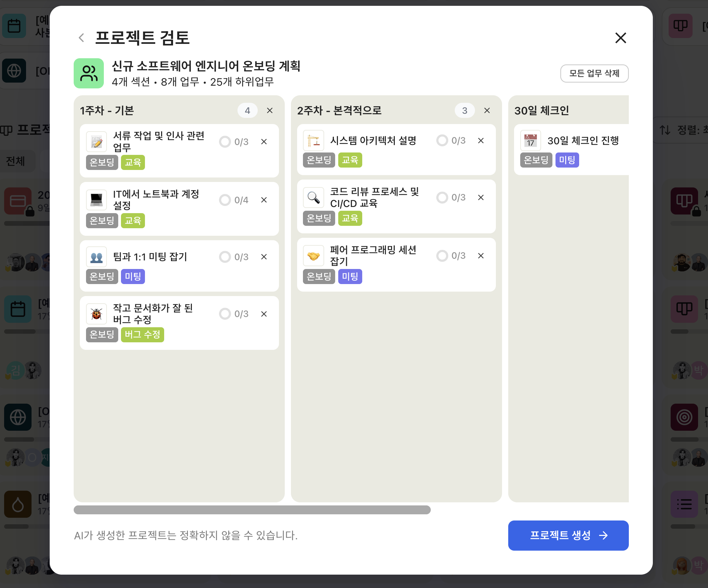Click 미팅 tag on 페어 프로그래밍 task
This screenshot has width=708, height=588.
(x=350, y=277)
